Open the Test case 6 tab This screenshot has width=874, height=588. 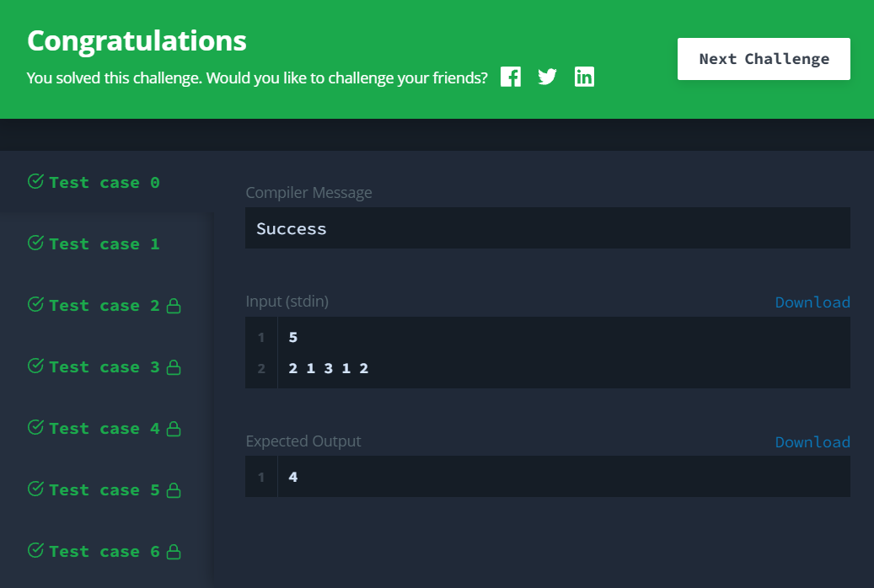coord(106,551)
